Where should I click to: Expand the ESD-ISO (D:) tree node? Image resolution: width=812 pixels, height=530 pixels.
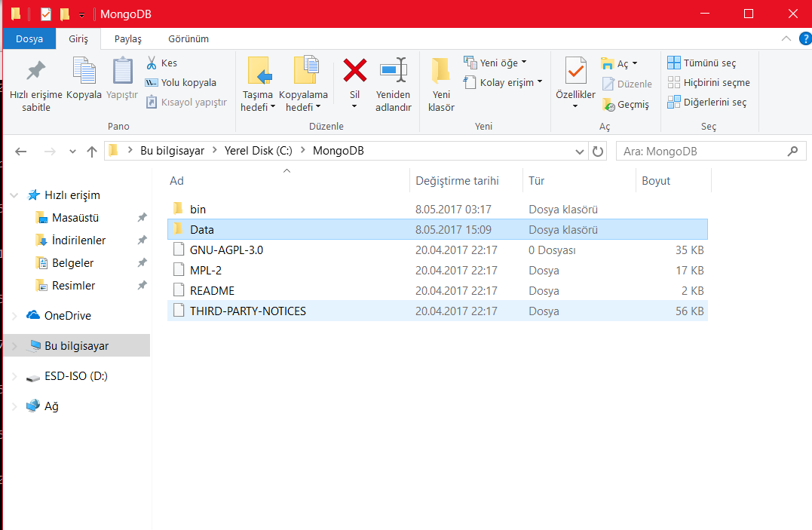coord(14,376)
